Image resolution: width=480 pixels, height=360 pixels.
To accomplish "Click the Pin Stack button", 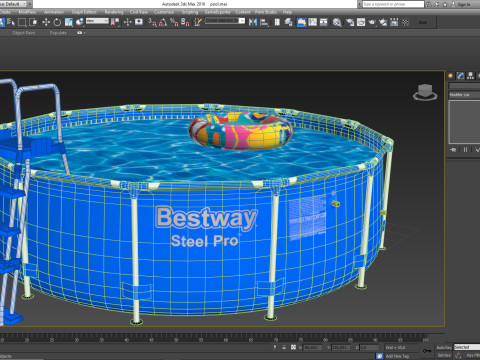I will 453,150.
